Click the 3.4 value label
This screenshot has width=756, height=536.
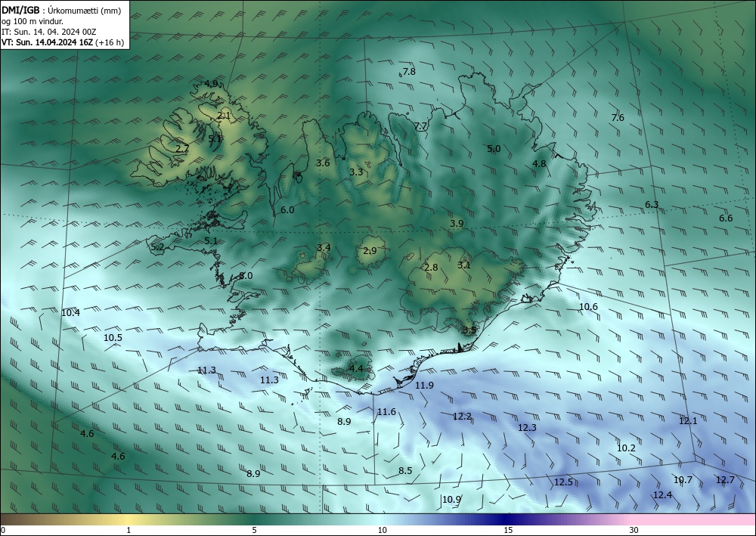[324, 247]
